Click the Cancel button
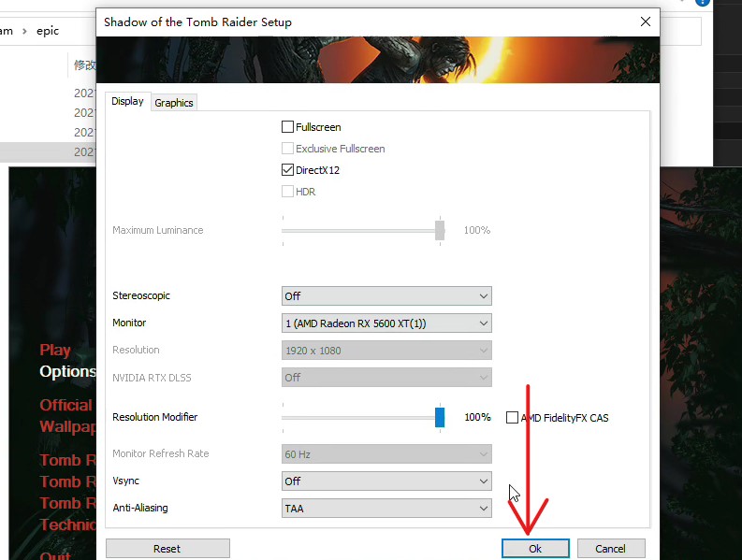 610,549
